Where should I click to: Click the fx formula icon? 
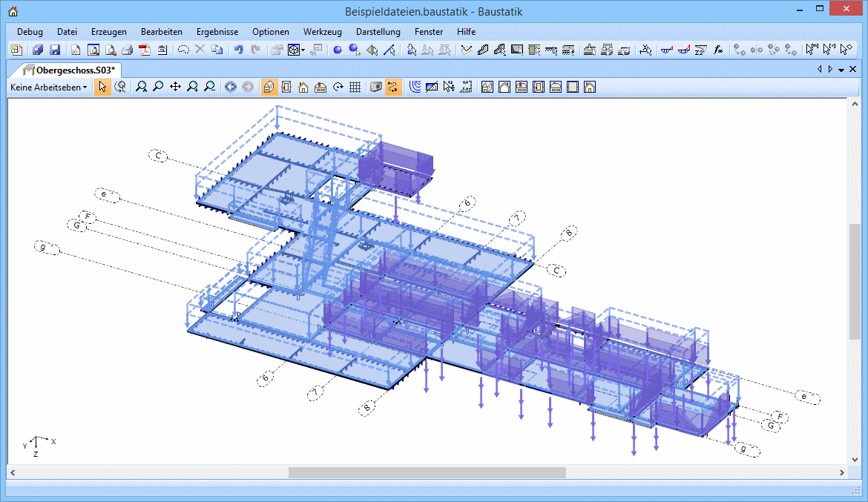point(718,50)
